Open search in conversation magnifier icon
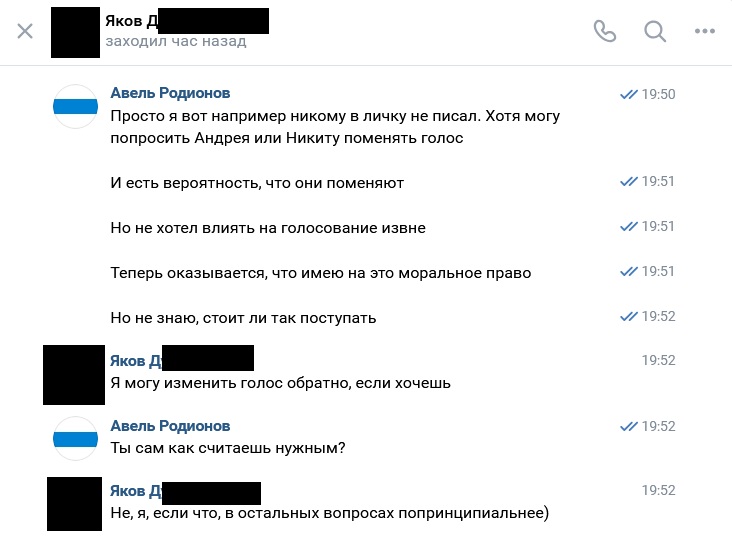The image size is (732, 541). pos(655,31)
